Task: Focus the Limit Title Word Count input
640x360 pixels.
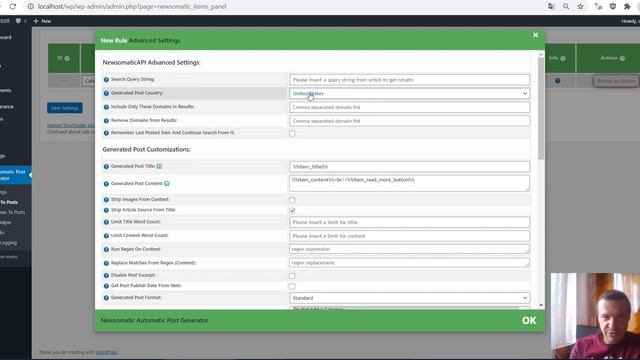Action: tap(409, 222)
